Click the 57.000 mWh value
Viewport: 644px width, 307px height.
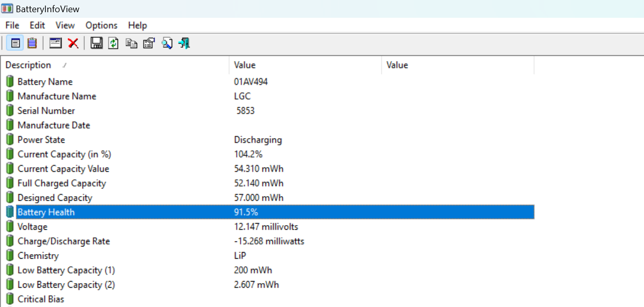(259, 198)
